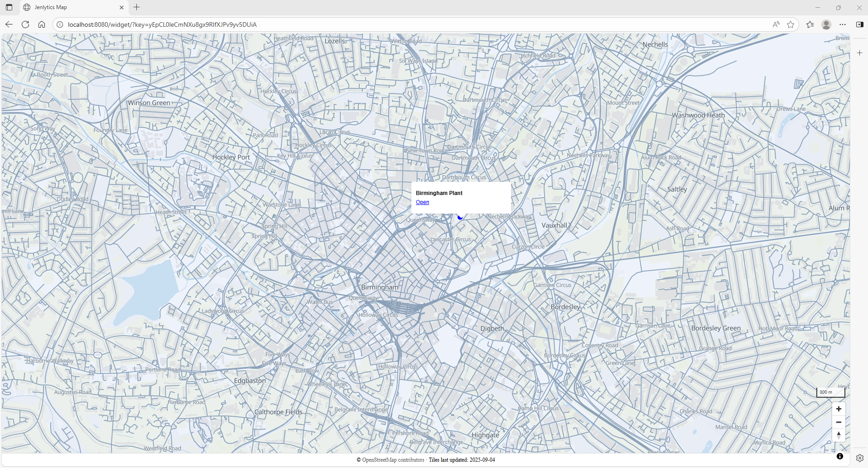This screenshot has width=868, height=468.
Task: Toggle the browser sidebar panel button
Action: pyautogui.click(x=859, y=24)
